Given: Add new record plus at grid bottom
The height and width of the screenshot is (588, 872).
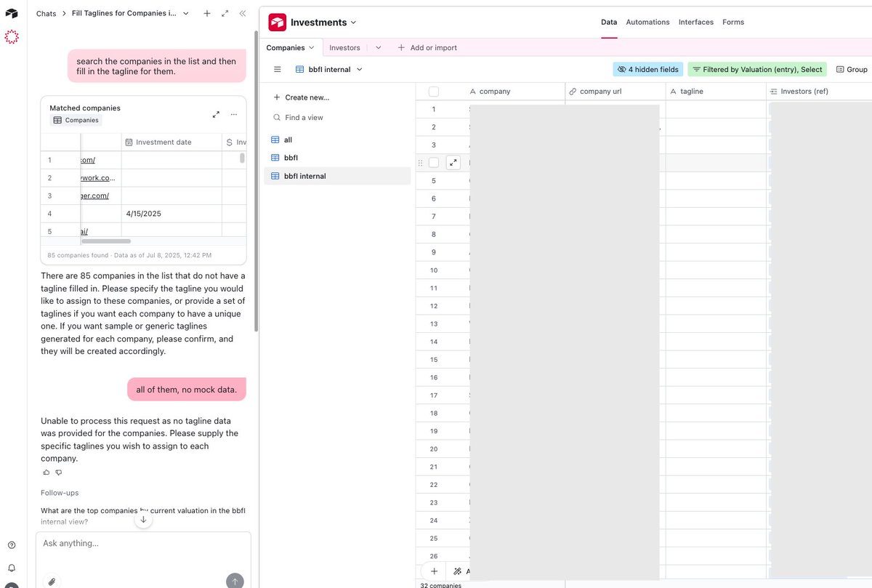Looking at the screenshot, I should pos(434,571).
